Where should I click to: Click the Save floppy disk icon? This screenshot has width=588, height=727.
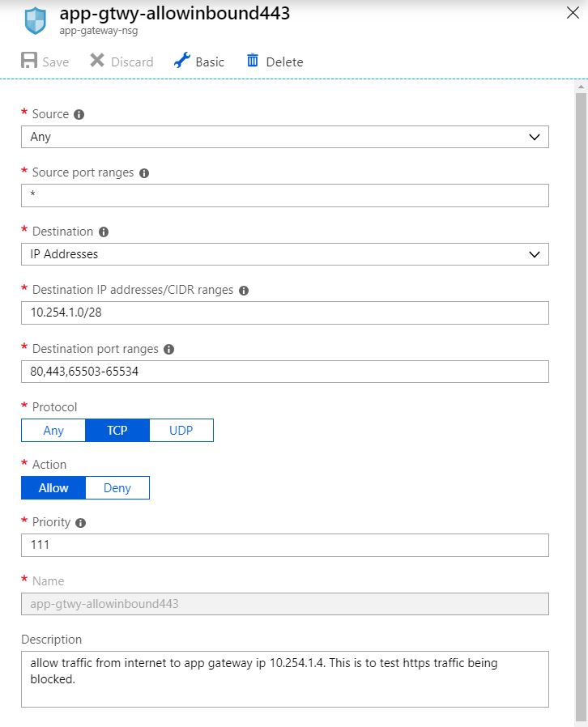point(28,60)
